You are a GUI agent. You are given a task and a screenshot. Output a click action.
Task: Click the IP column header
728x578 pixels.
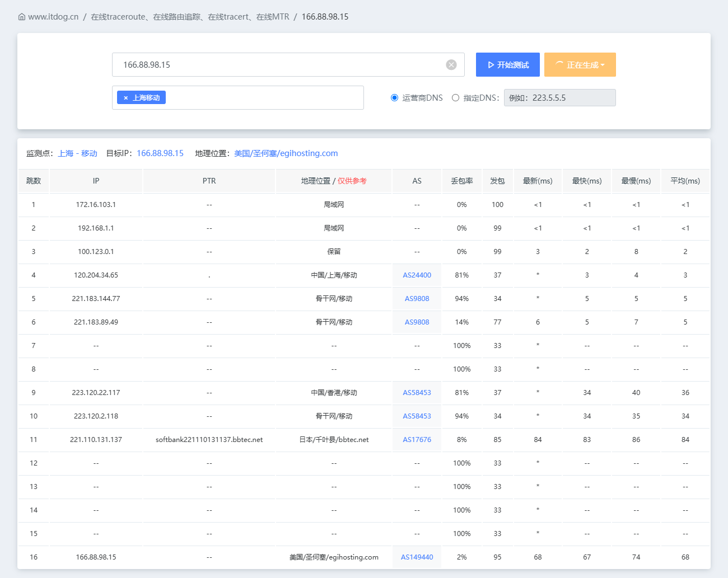(96, 181)
